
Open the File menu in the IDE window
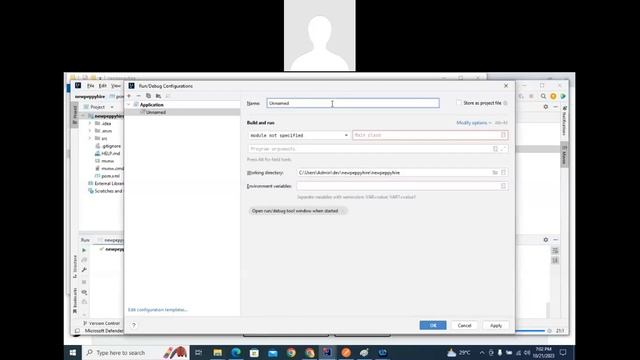91,86
